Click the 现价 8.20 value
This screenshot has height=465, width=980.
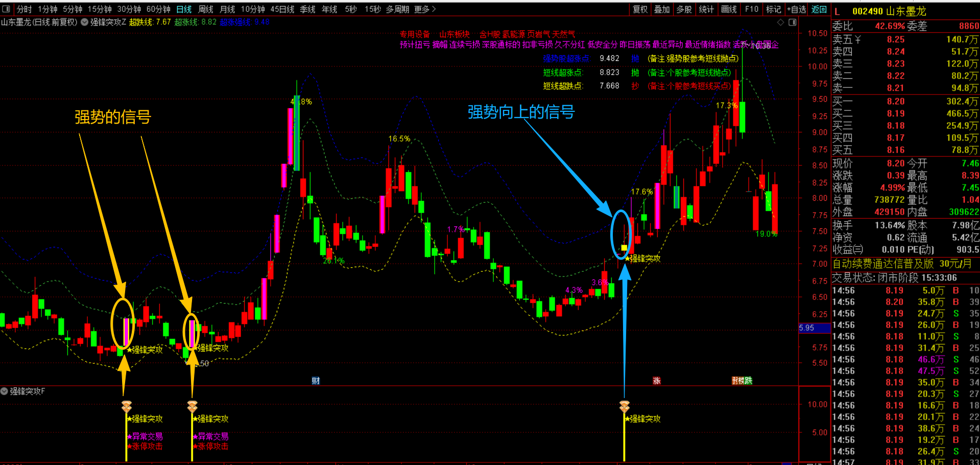896,164
